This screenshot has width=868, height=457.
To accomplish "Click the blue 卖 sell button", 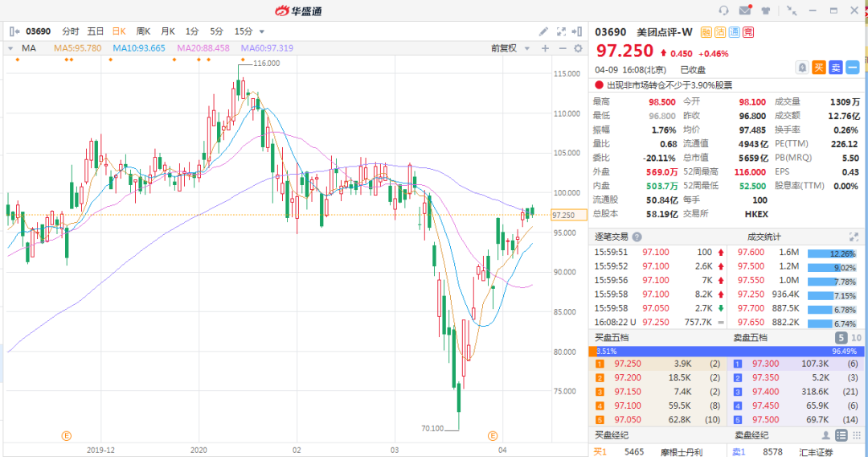I will (836, 68).
